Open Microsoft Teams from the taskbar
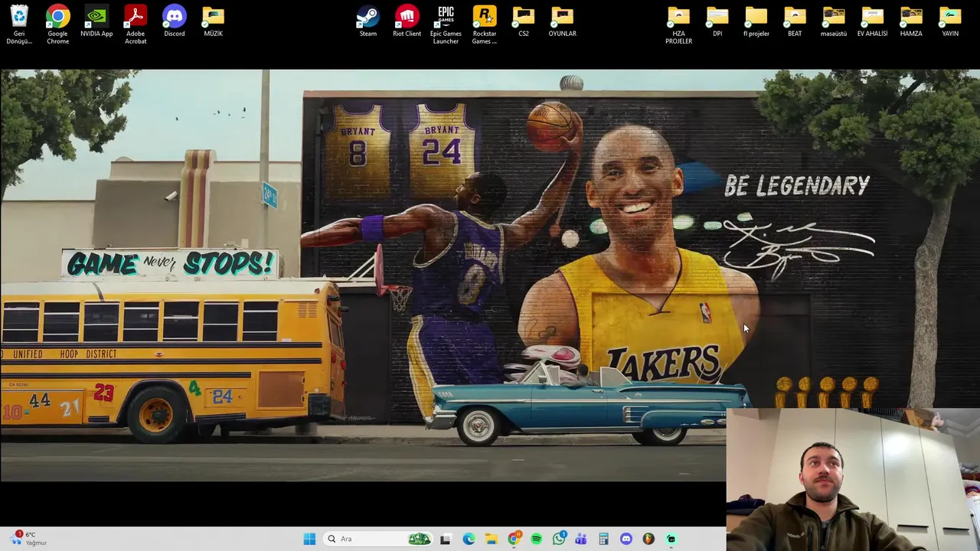The image size is (980, 551). pyautogui.click(x=581, y=539)
